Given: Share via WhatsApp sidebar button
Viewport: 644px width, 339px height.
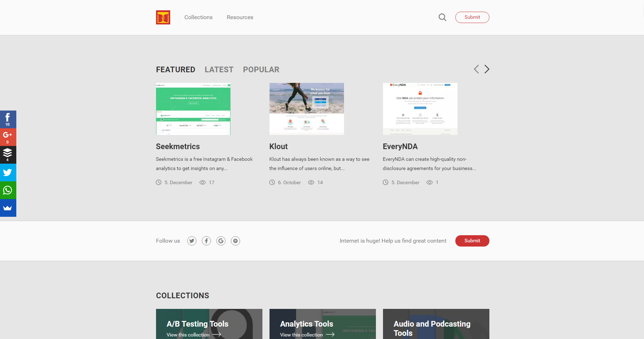Looking at the screenshot, I should (x=8, y=190).
